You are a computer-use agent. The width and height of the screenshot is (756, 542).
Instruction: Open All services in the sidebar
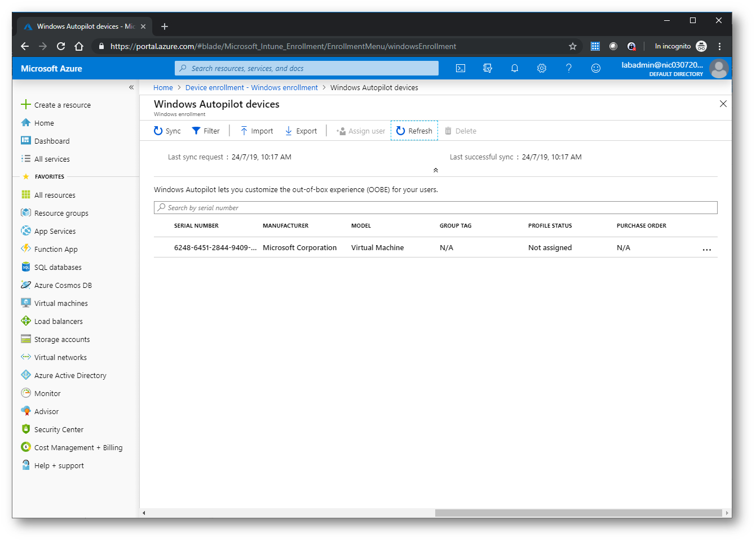pos(52,159)
